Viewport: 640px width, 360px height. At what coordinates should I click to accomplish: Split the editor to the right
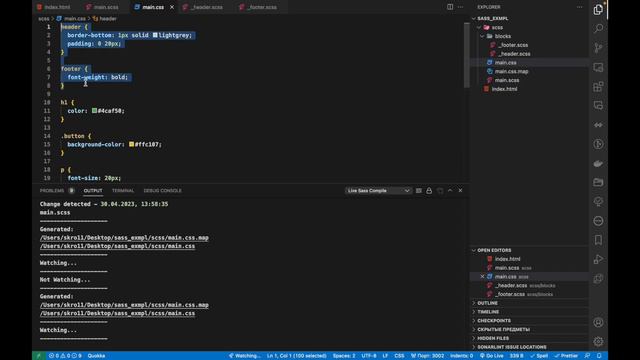(x=450, y=7)
